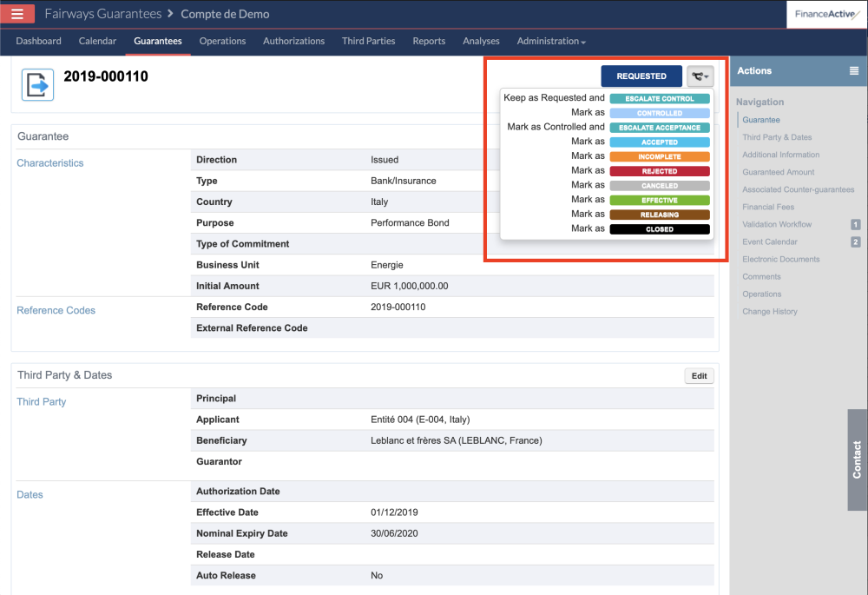868x595 pixels.
Task: Select the nominal expiry date 30/06/2020
Action: (x=394, y=533)
